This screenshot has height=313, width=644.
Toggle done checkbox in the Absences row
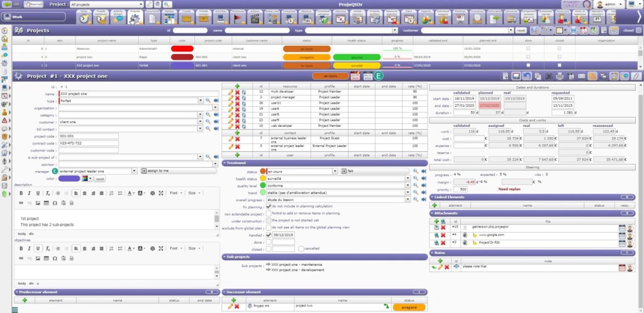tap(528, 48)
